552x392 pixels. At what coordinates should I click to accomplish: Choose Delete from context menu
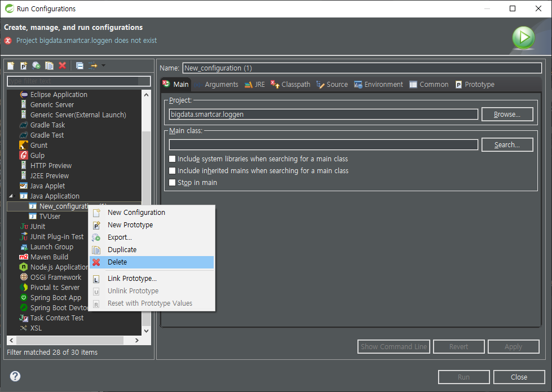[x=152, y=262]
